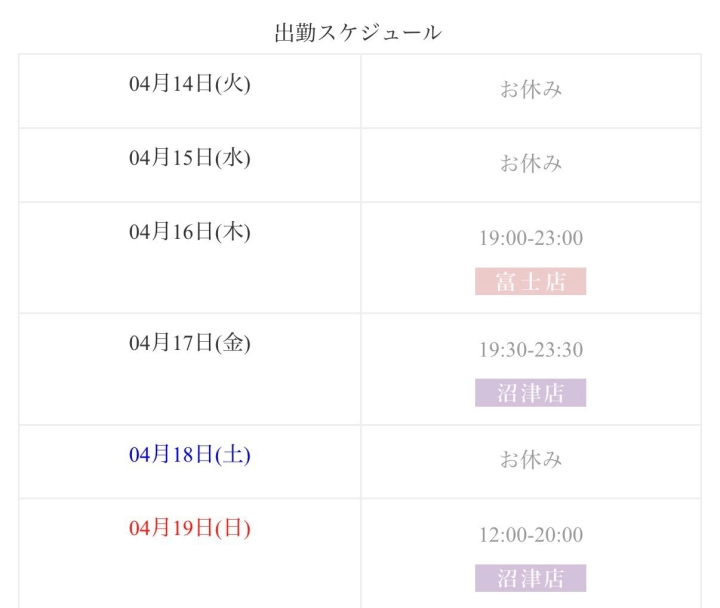Click the 19:00-23:00 shift time
Screen dimensions: 720x608
pyautogui.click(x=530, y=239)
